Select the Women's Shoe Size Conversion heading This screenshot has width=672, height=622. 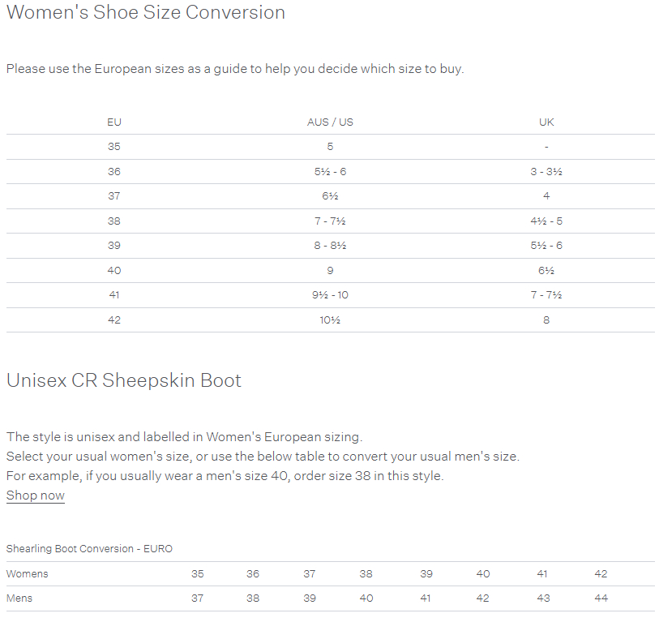click(146, 12)
